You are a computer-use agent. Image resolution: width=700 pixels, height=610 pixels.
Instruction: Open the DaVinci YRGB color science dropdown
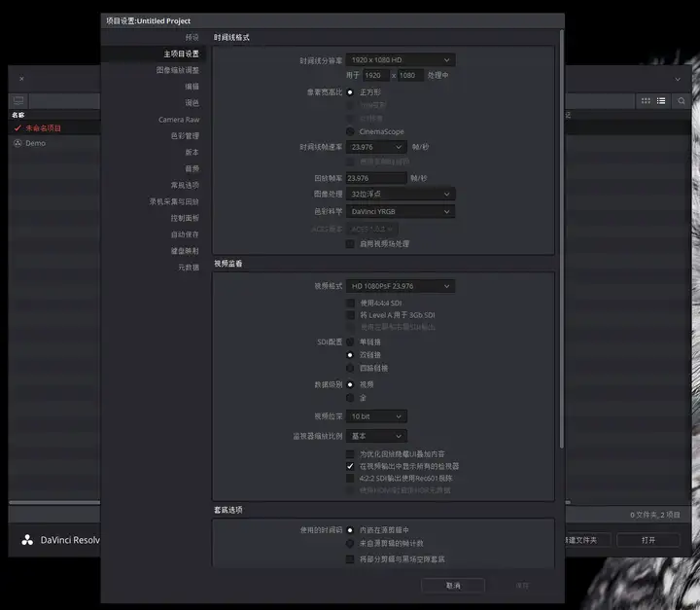pyautogui.click(x=401, y=211)
